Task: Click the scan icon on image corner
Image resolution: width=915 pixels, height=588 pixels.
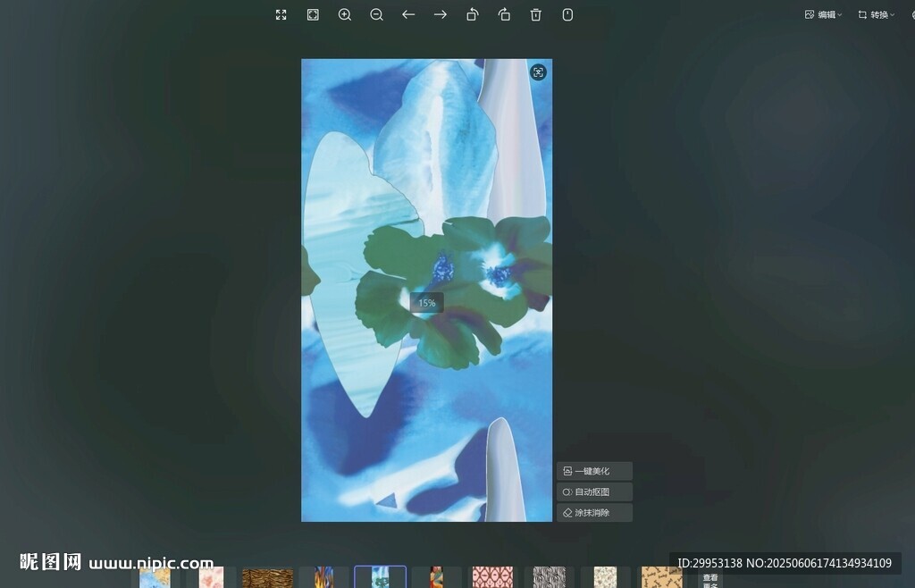Action: pyautogui.click(x=538, y=72)
